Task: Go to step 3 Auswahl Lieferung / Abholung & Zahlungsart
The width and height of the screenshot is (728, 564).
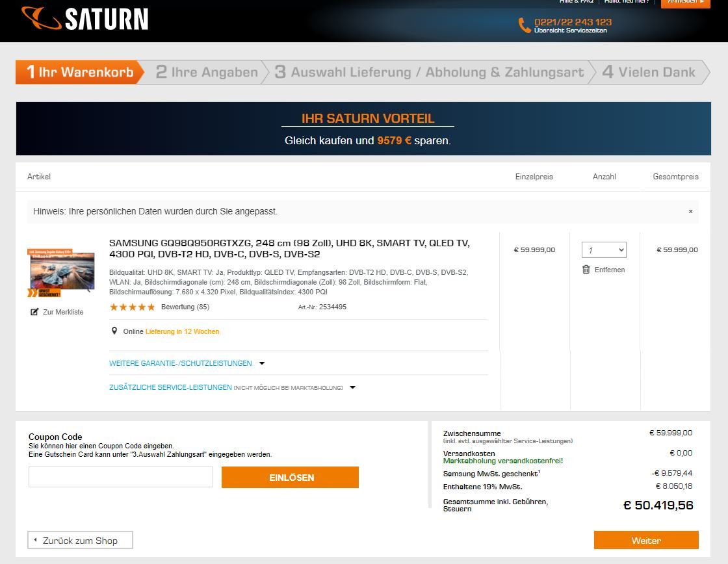Action: click(429, 72)
